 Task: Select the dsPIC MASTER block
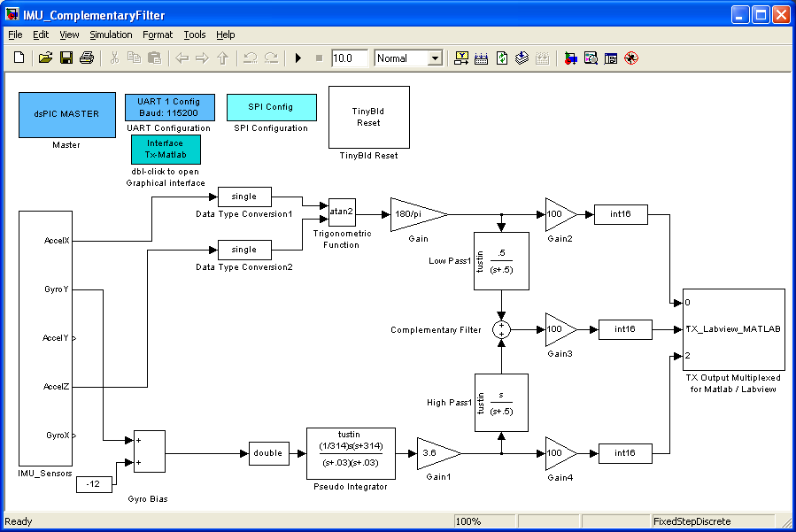click(67, 115)
